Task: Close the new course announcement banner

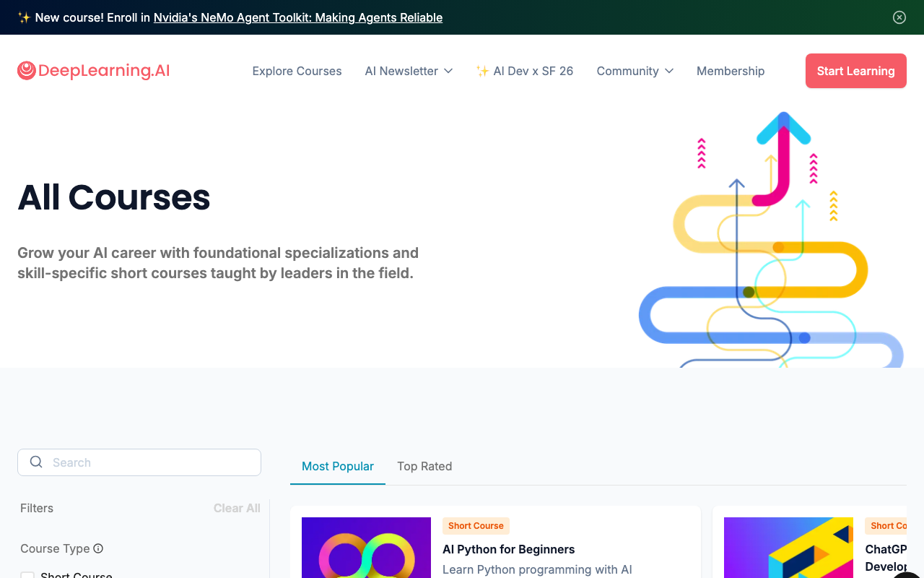Action: [899, 17]
